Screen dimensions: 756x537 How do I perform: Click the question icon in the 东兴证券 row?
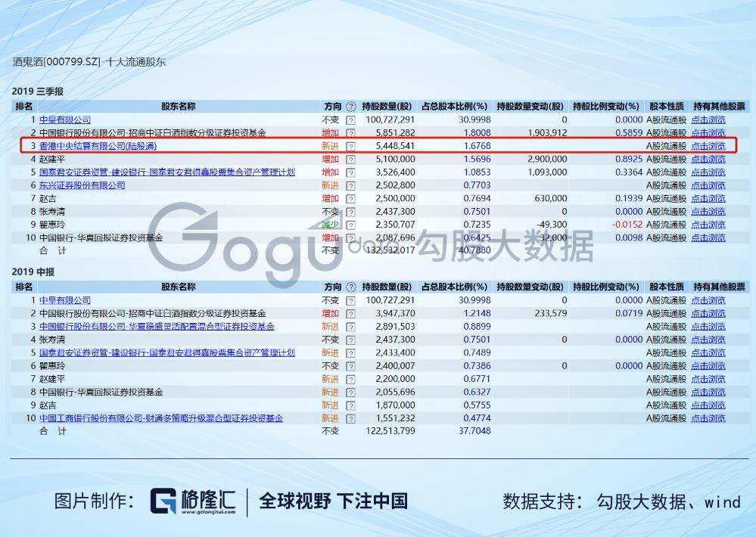350,185
